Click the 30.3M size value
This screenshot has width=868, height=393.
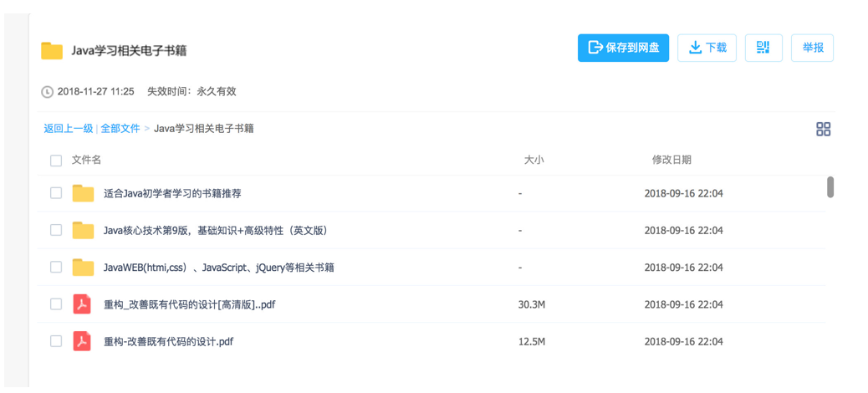532,305
